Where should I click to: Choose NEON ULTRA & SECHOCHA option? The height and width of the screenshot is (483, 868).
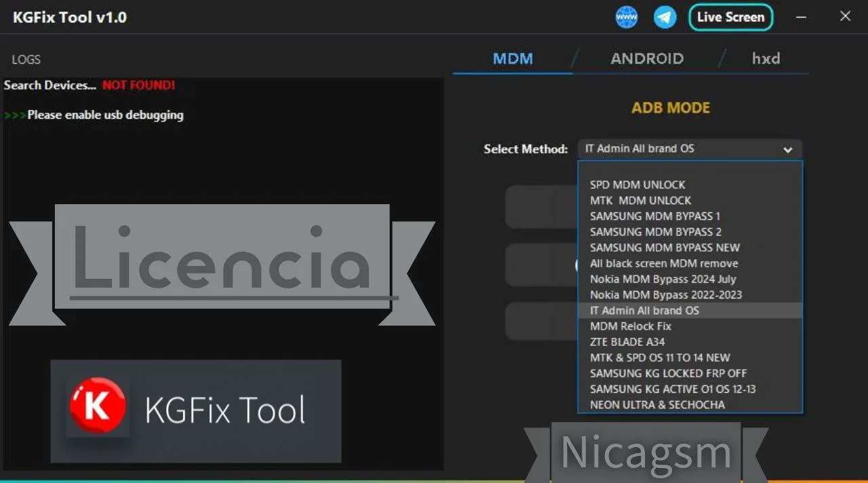[x=690, y=404]
